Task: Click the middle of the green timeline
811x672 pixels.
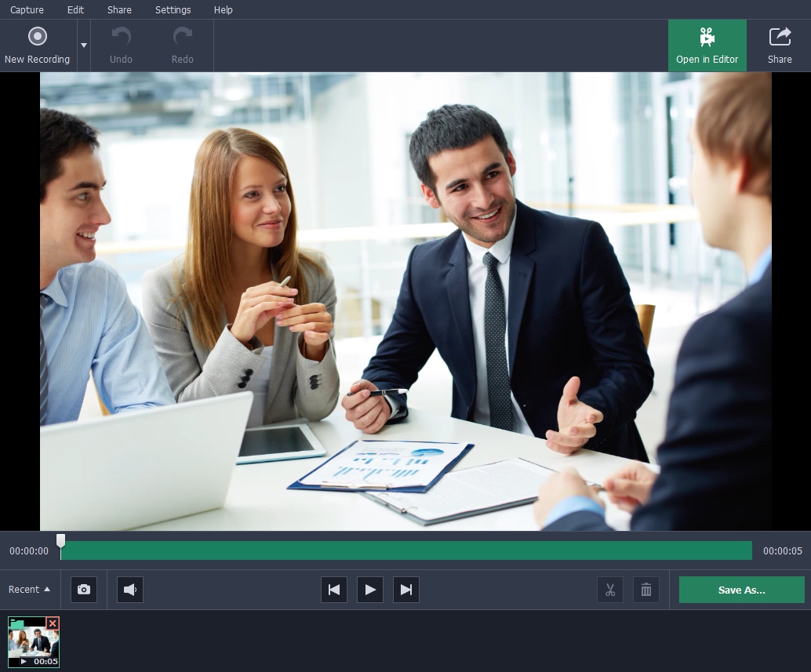Action: coord(406,550)
